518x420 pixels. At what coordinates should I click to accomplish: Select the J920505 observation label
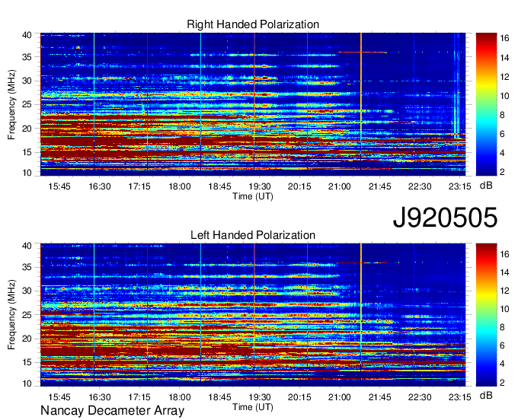pyautogui.click(x=445, y=218)
